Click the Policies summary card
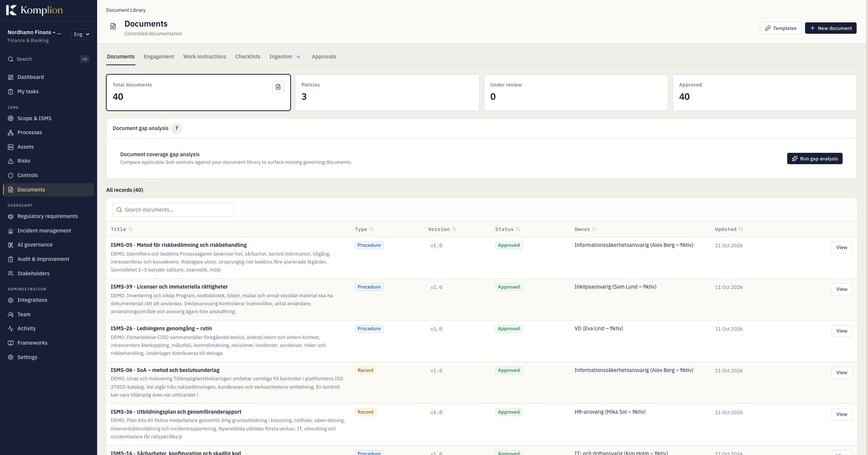 click(387, 93)
